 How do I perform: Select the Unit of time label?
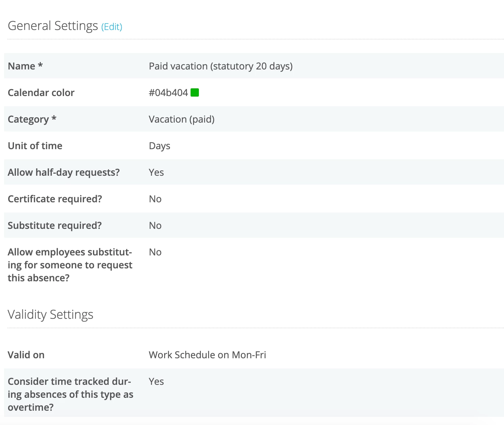pyautogui.click(x=35, y=146)
